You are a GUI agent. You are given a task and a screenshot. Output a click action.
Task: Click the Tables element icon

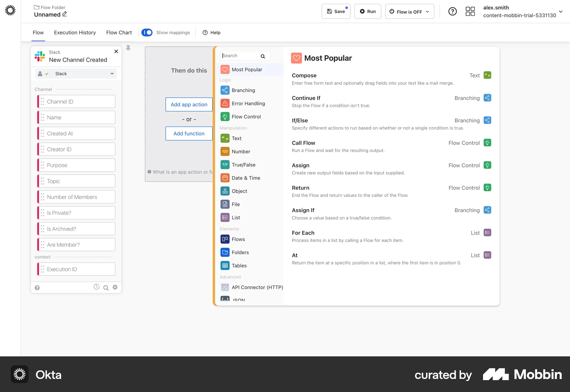[225, 265]
